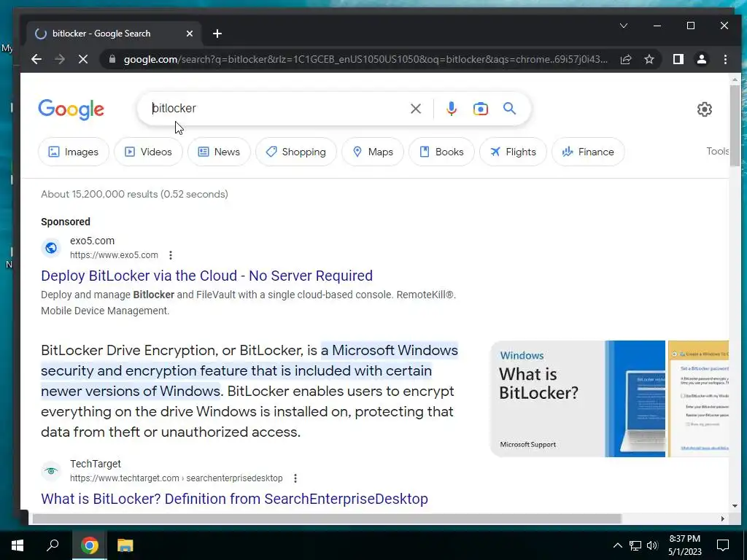The height and width of the screenshot is (560, 747).
Task: Bookmark this page with the star
Action: pos(649,59)
